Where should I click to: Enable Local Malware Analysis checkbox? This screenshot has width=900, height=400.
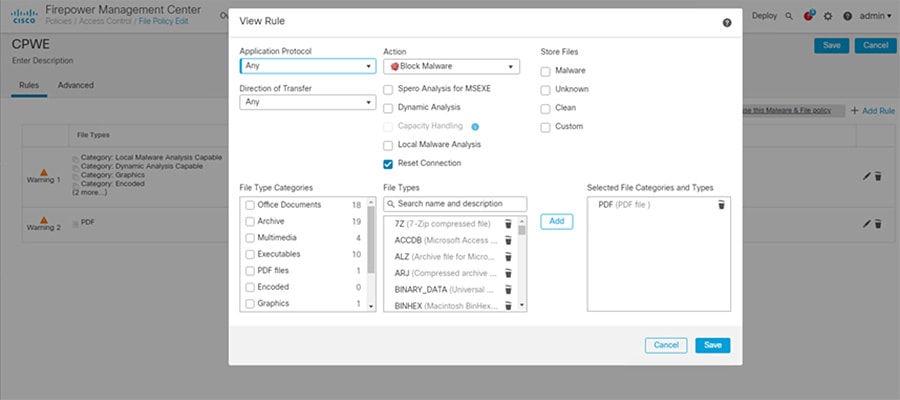point(388,145)
